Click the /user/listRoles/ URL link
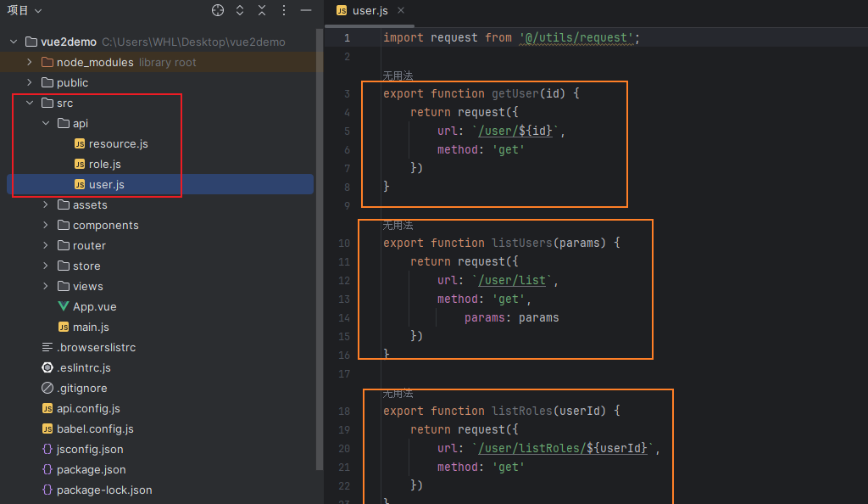 (x=563, y=449)
